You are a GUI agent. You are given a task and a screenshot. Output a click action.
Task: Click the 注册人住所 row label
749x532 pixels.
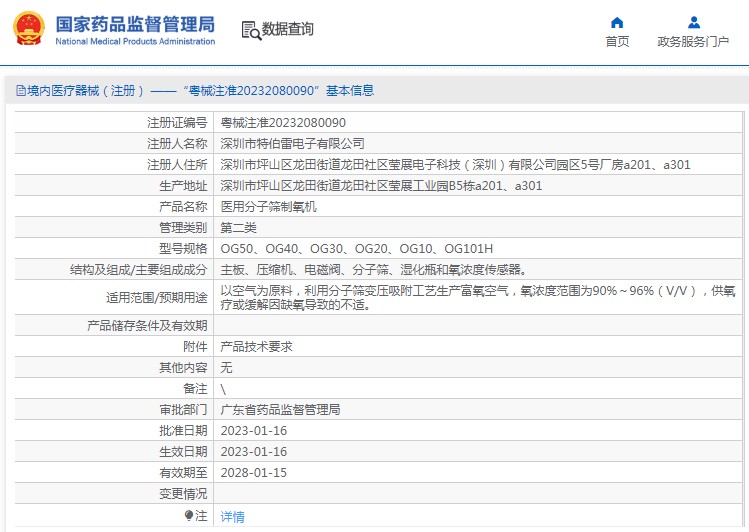(177, 165)
